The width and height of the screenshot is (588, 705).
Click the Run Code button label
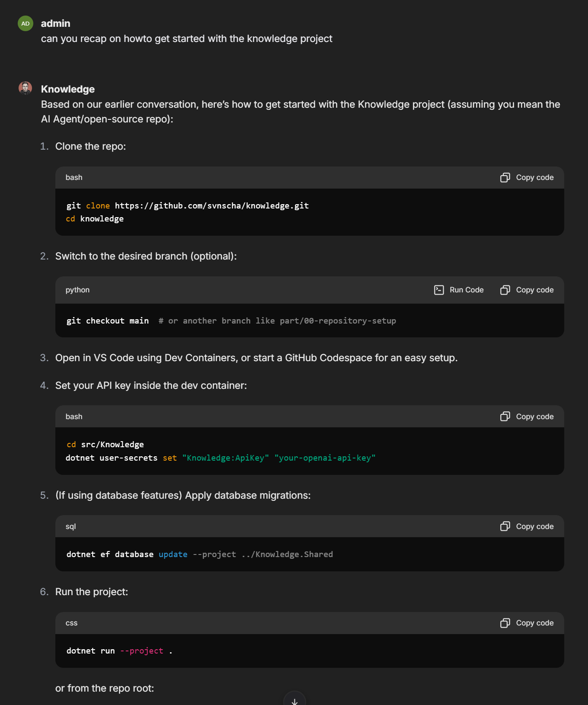[466, 290]
